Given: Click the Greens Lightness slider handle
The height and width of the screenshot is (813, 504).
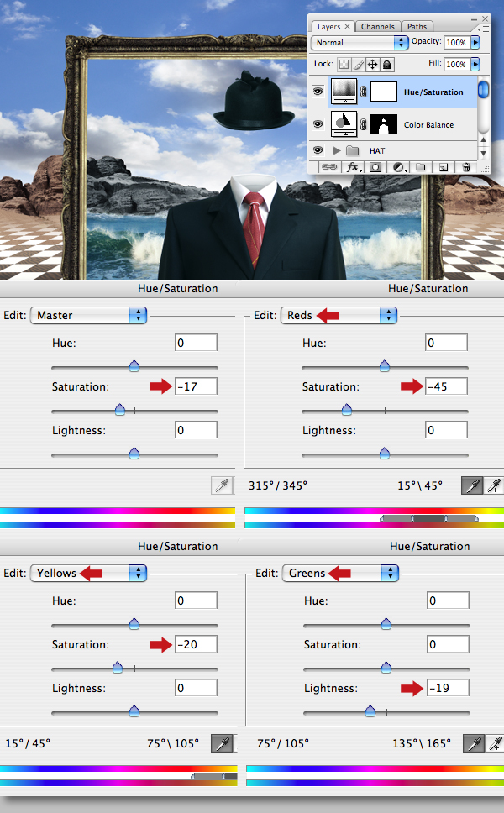Looking at the screenshot, I should tap(370, 711).
